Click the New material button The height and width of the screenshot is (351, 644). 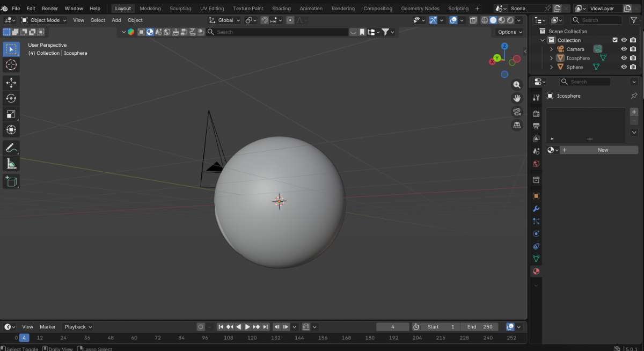point(602,150)
